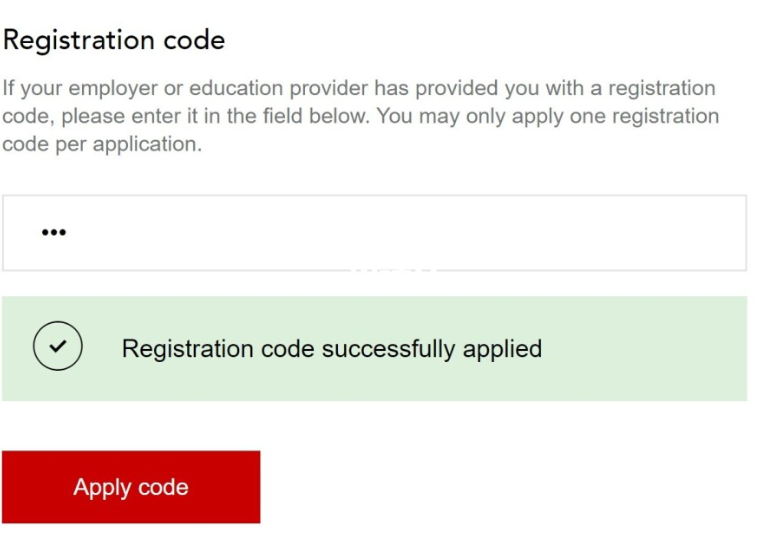Click the word 'applied' in the banner

(502, 348)
